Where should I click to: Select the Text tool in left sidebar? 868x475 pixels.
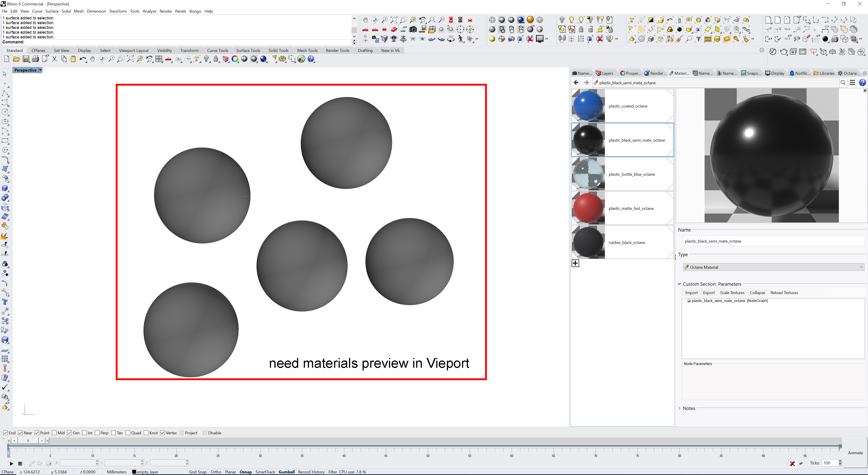5,302
